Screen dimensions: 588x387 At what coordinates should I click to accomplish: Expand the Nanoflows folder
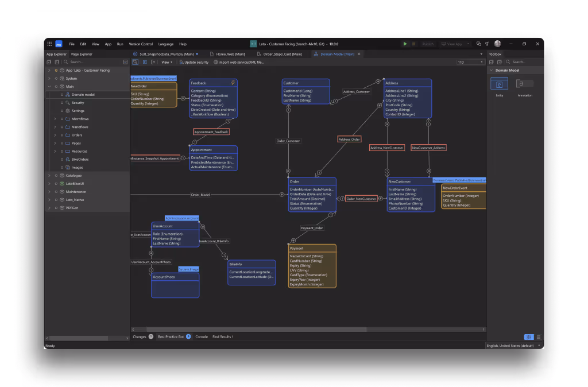[55, 127]
